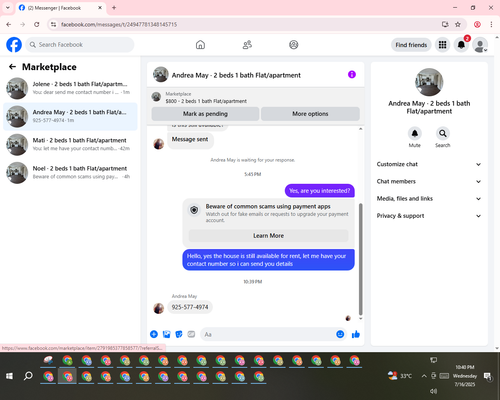Open the Chrome three-dot menu
Screen dimensions: 500x400
[491, 24]
